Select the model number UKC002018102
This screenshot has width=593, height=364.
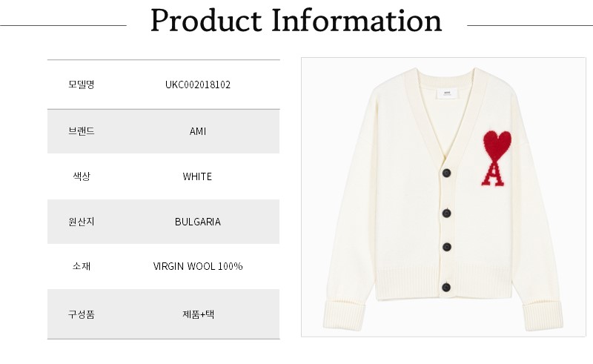198,85
